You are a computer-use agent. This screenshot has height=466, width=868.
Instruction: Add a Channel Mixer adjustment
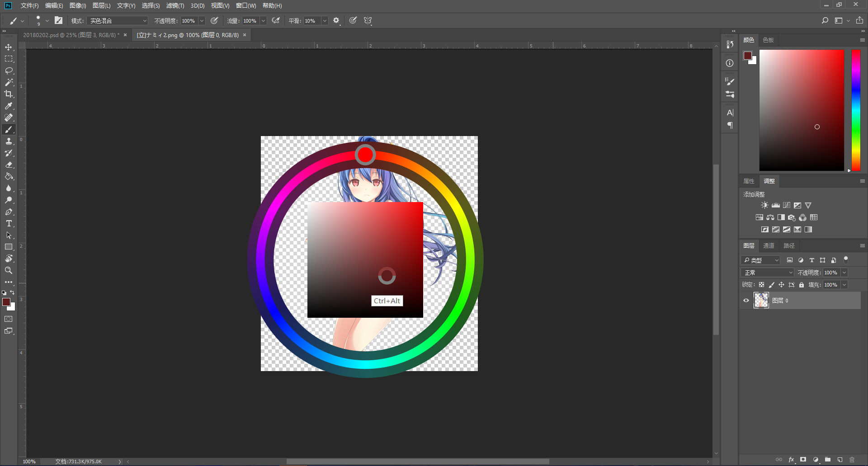(x=802, y=217)
